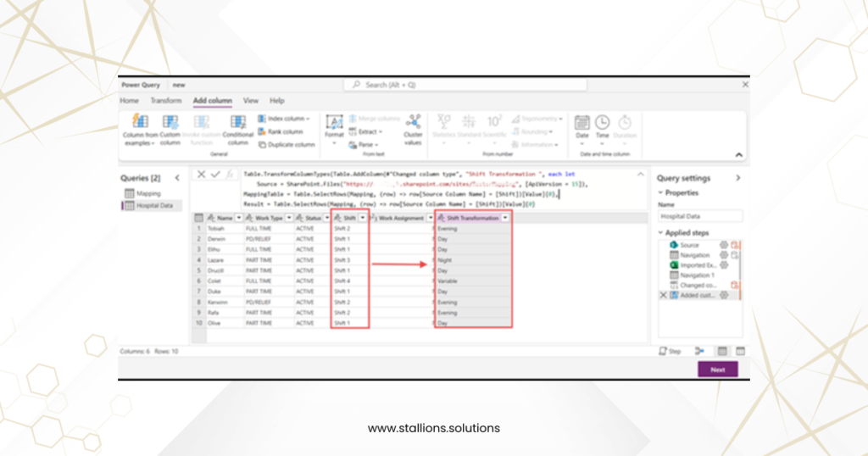Select the Hospital Data query
The width and height of the screenshot is (868, 456).
(152, 205)
